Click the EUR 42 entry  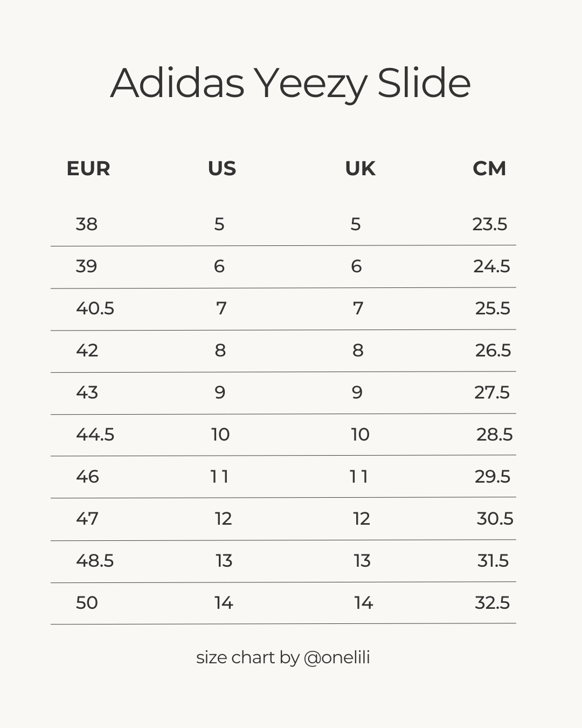point(87,350)
